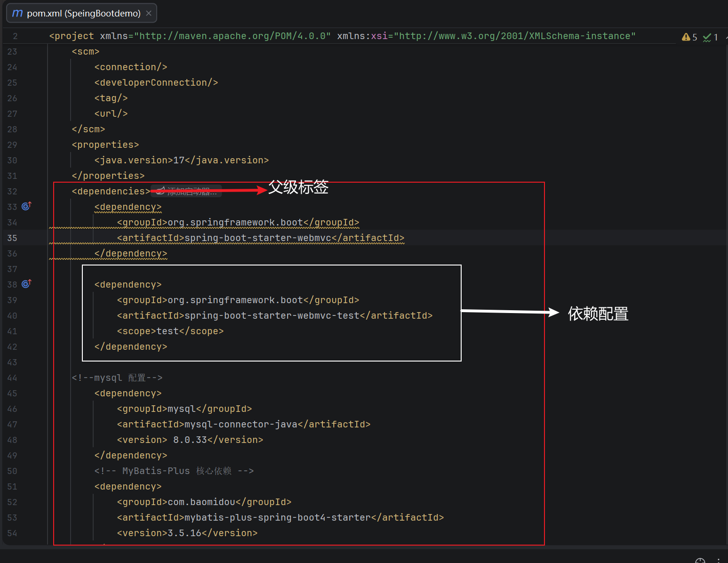This screenshot has height=563, width=728.
Task: Click the gutter dependency icon on line 38
Action: point(26,284)
